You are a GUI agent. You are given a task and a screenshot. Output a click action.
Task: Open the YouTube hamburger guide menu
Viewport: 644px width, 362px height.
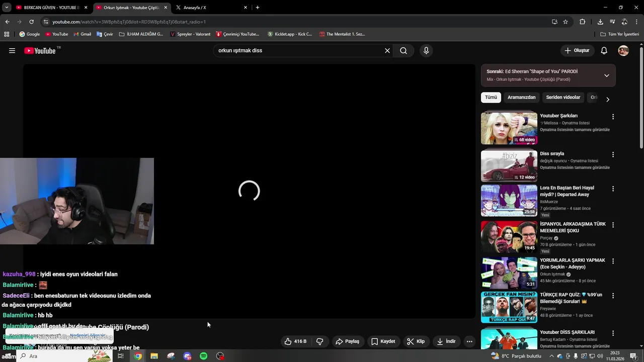(x=12, y=50)
